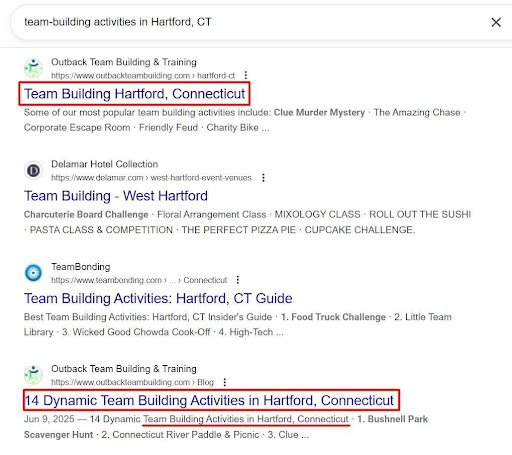The height and width of the screenshot is (455, 512).
Task: Click outbackteambuilding.com hartford-ct URL
Action: click(x=143, y=76)
